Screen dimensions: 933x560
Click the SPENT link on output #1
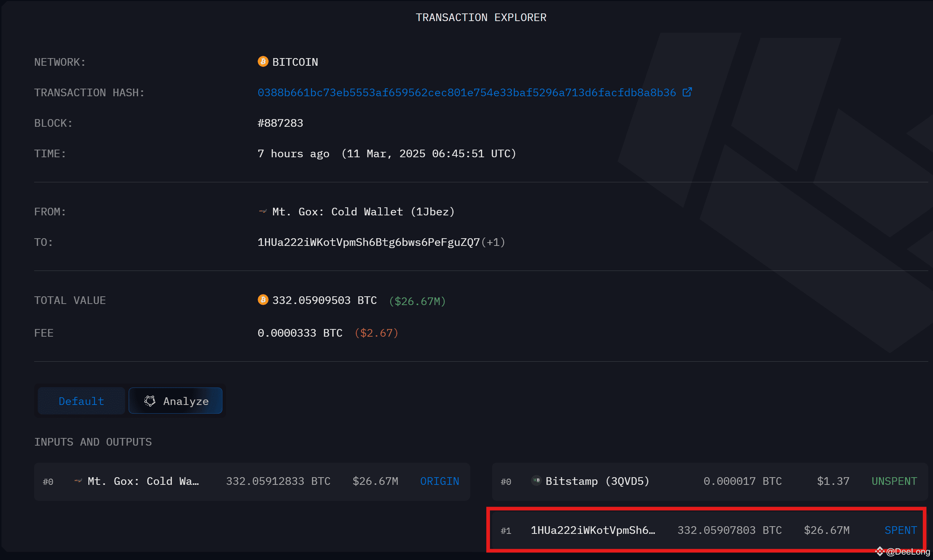pos(901,530)
